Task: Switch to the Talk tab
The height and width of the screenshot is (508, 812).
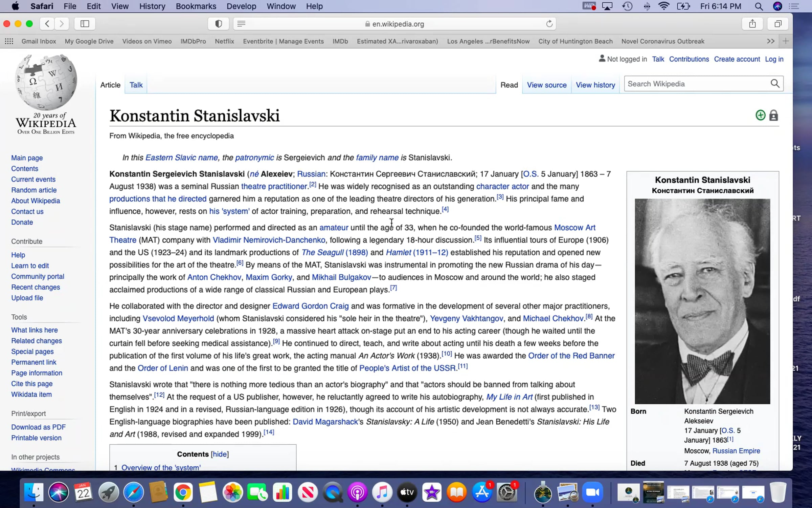Action: pyautogui.click(x=136, y=85)
